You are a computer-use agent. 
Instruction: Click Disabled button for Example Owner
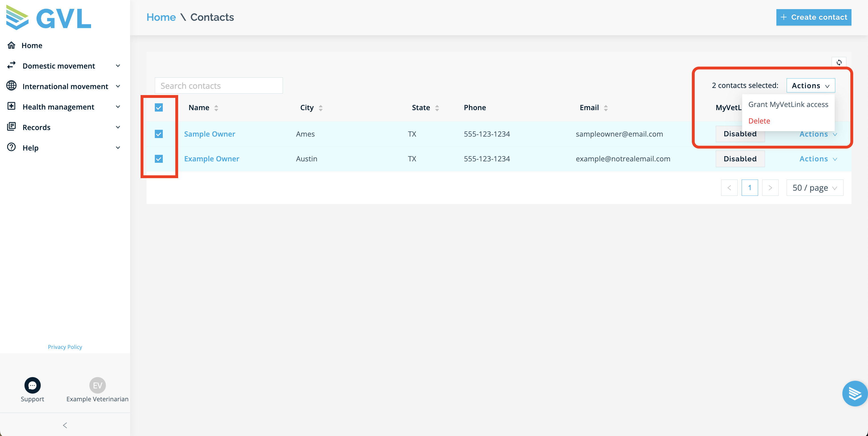click(740, 159)
